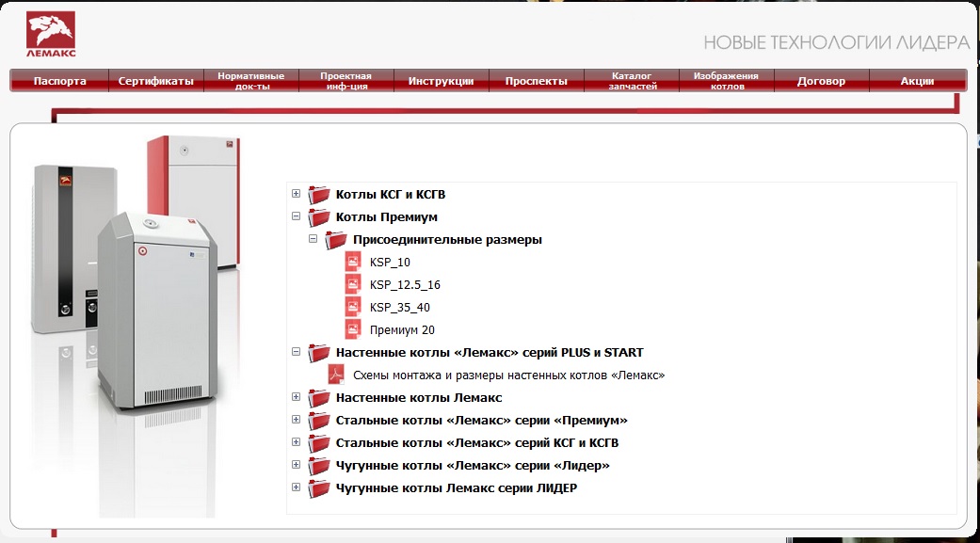
Task: Open the Премиум 20 file
Action: pos(402,330)
